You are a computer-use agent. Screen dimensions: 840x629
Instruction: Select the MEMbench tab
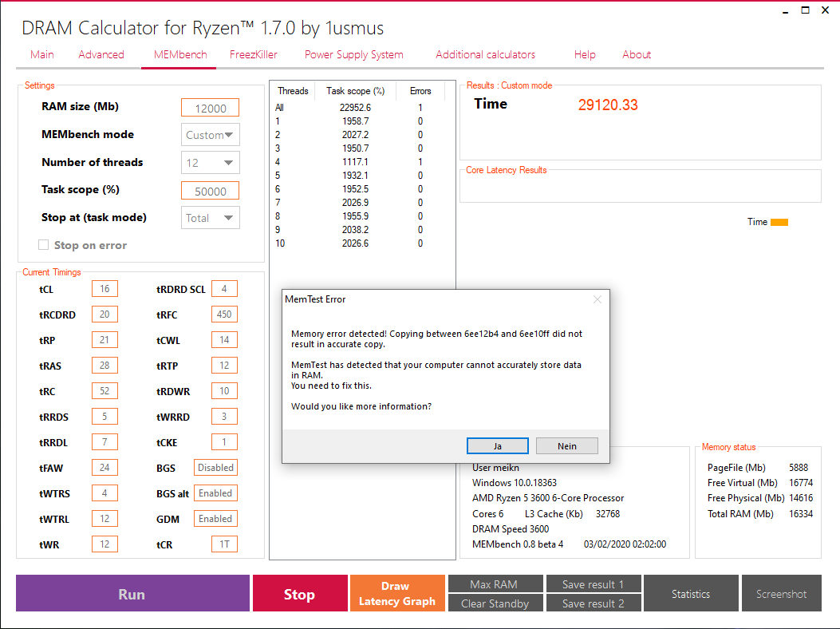pyautogui.click(x=180, y=55)
